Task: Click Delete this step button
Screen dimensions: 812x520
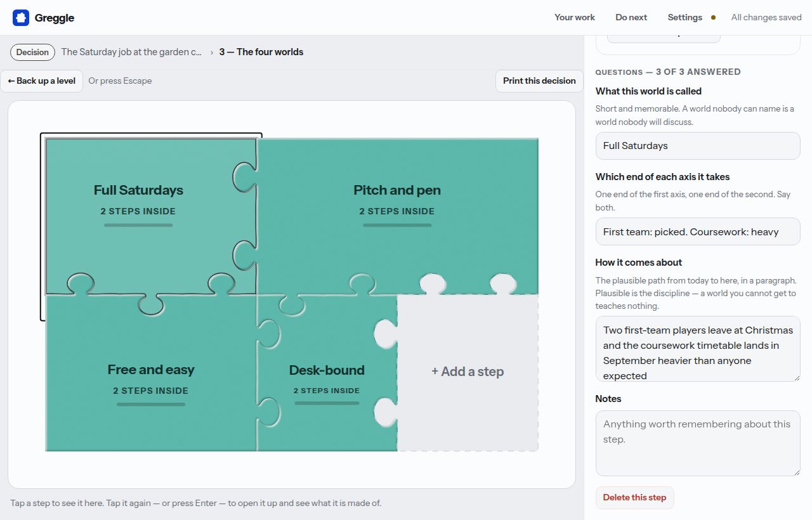Action: click(634, 498)
